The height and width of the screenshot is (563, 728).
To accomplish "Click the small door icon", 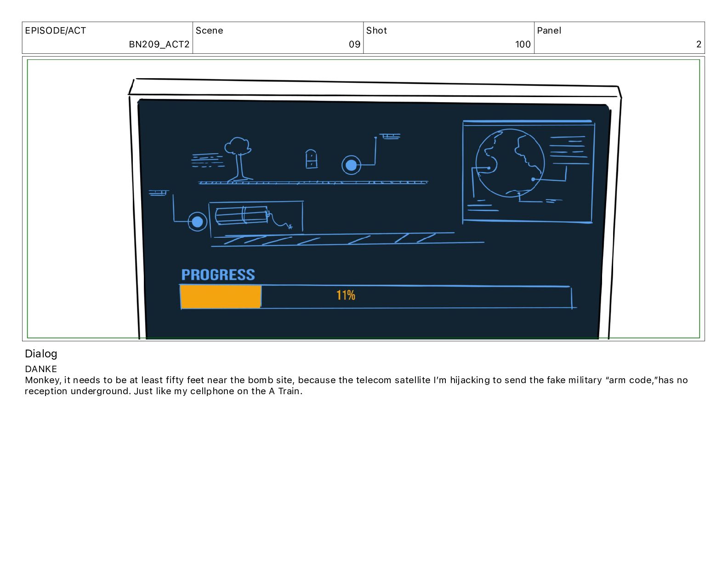I will (311, 159).
